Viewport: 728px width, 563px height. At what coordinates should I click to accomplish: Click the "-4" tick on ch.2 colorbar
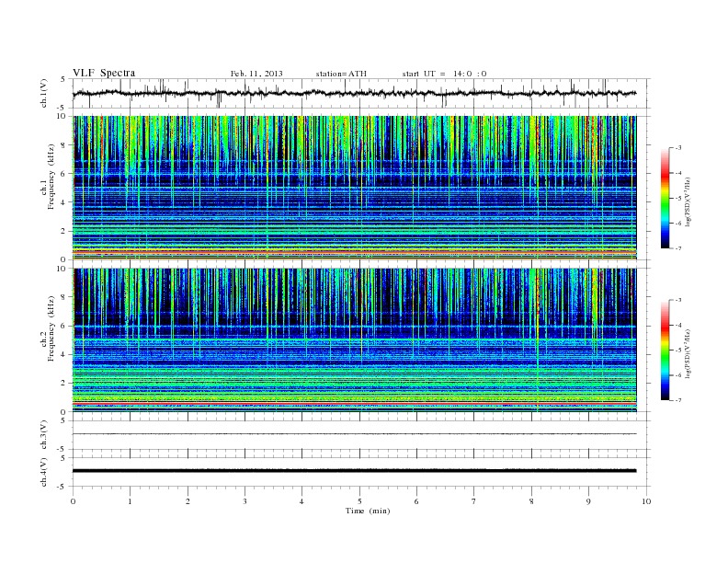pos(678,325)
